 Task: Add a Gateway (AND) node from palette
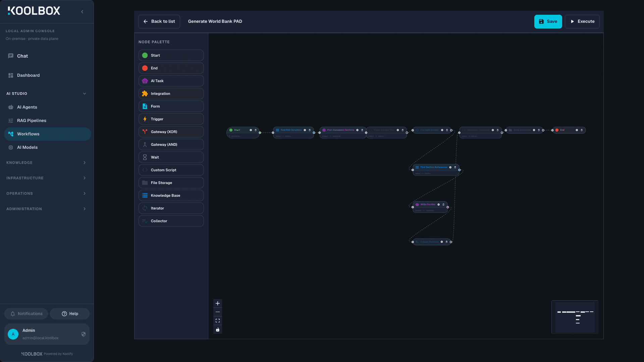tap(171, 144)
